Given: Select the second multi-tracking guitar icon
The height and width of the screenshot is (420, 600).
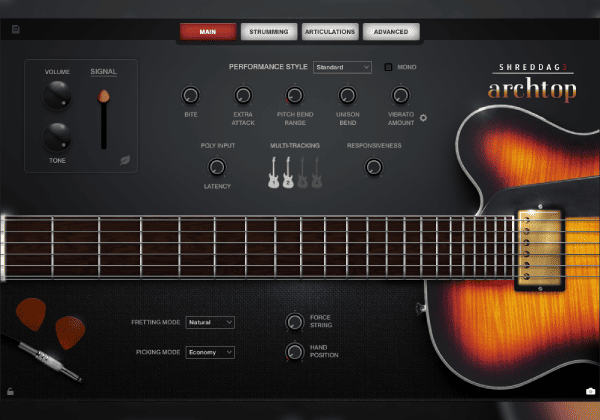Looking at the screenshot, I should point(288,173).
